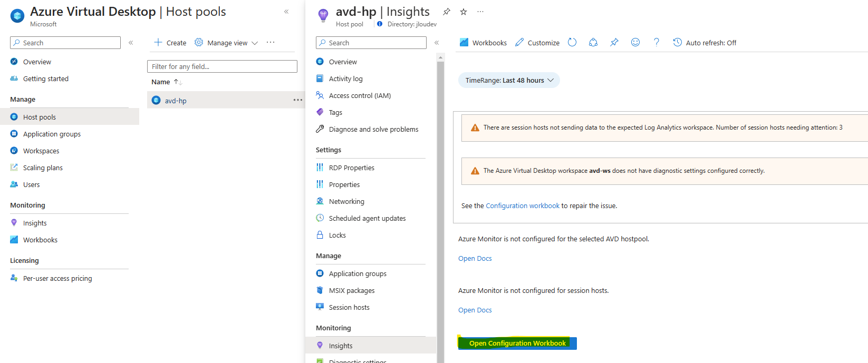Open the Manage view dropdown
This screenshot has height=363, width=868.
point(226,43)
